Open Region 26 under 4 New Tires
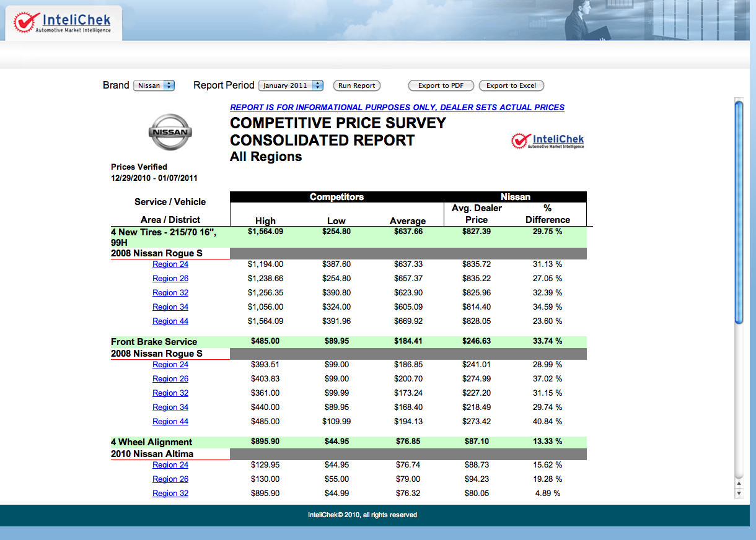 [x=170, y=279]
